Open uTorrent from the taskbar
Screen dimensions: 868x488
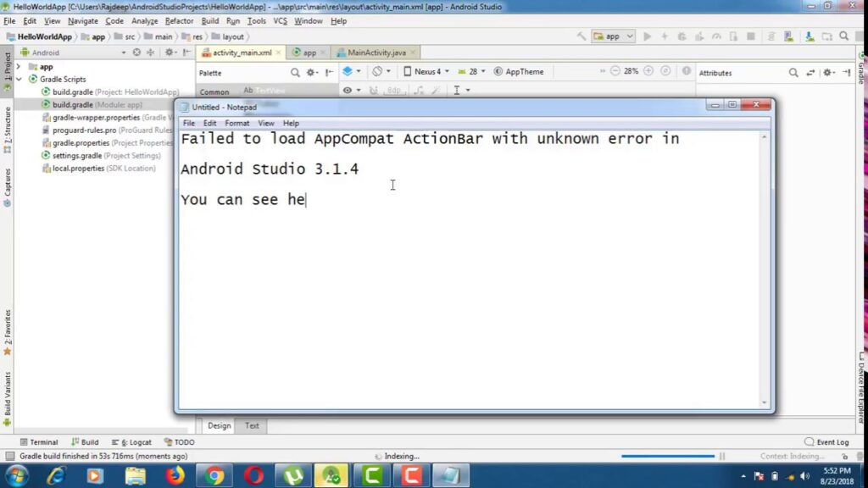[x=292, y=475]
